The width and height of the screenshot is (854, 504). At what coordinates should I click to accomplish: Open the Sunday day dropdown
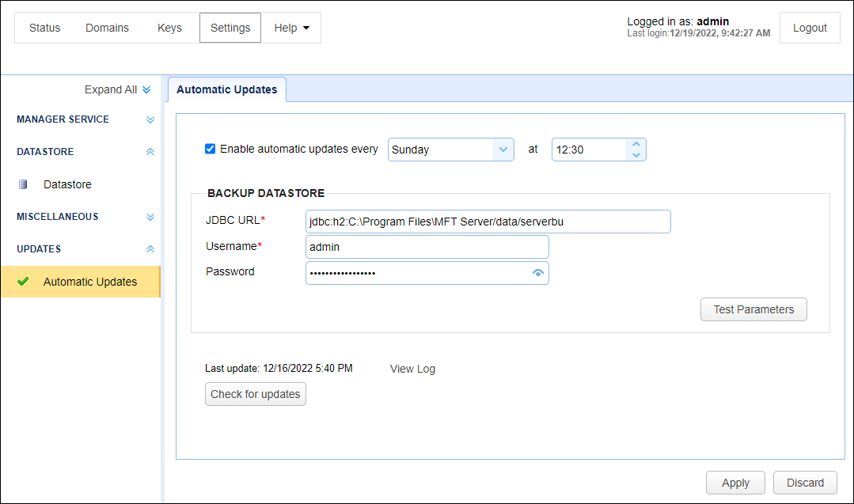451,150
